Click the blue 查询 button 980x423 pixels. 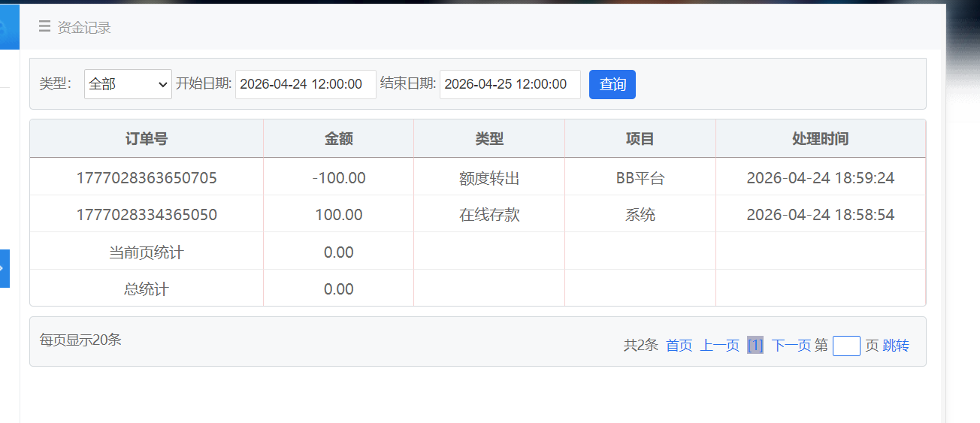[612, 84]
